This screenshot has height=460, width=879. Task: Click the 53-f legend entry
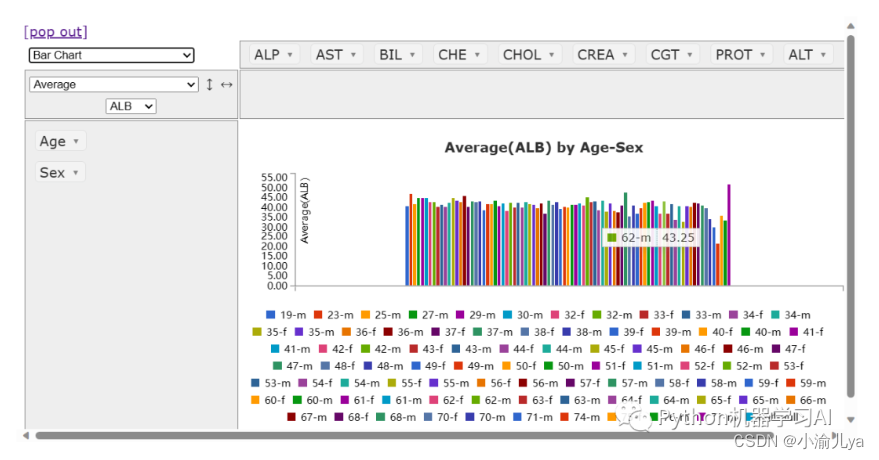(787, 366)
